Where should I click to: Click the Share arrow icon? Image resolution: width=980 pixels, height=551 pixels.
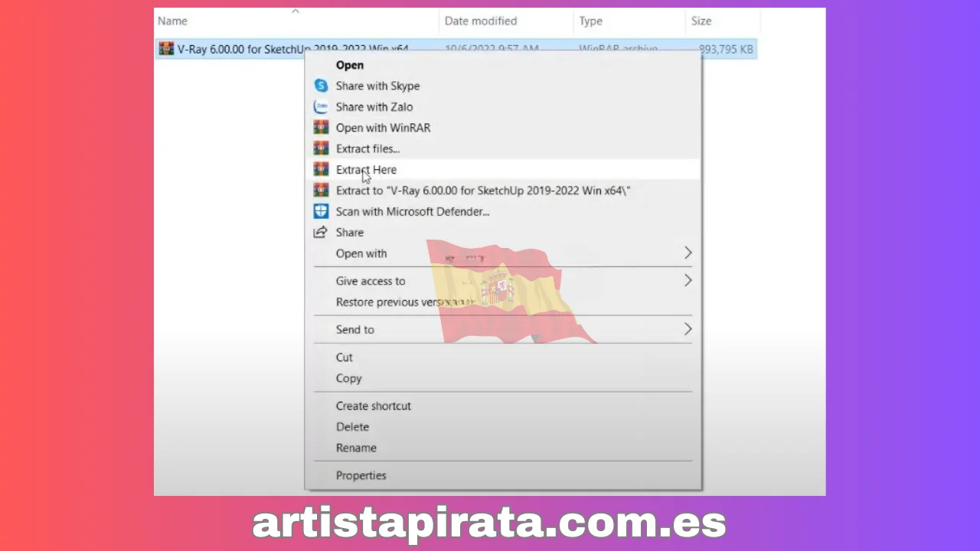[321, 232]
